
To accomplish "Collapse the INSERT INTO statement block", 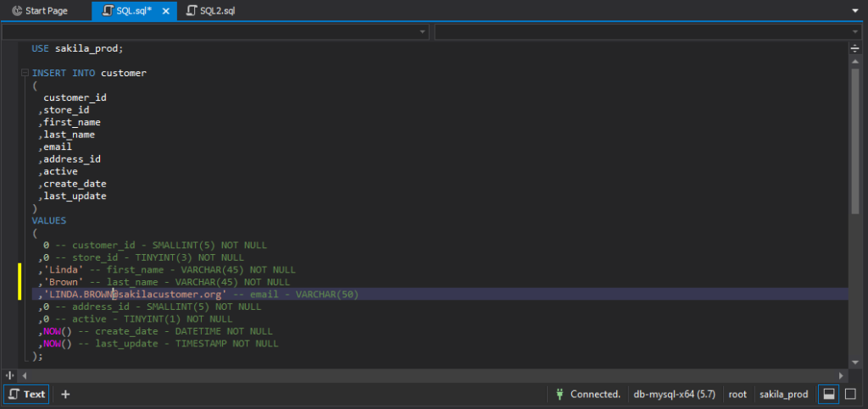I will coord(24,74).
